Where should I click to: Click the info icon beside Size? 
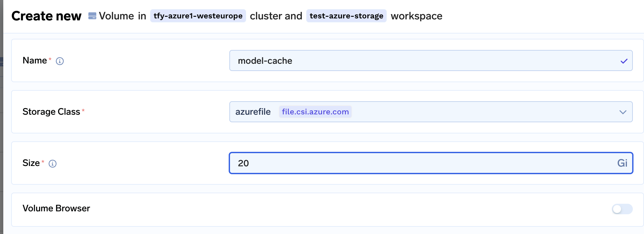coord(53,164)
